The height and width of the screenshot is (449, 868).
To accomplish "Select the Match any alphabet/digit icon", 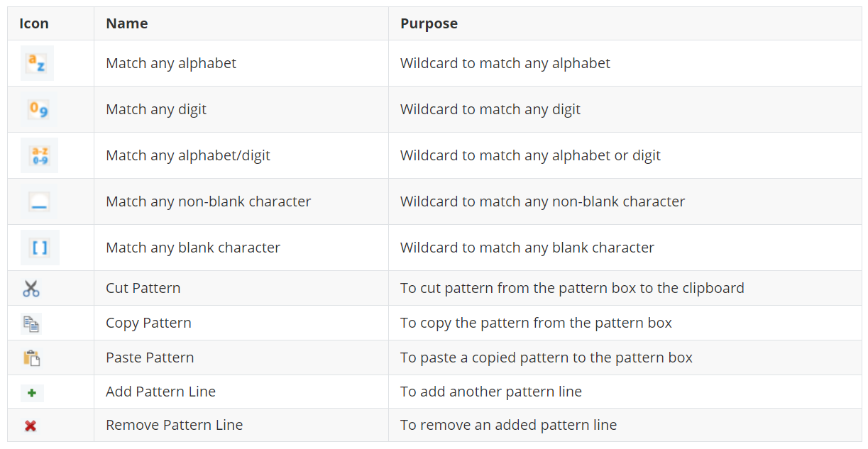I will [39, 155].
